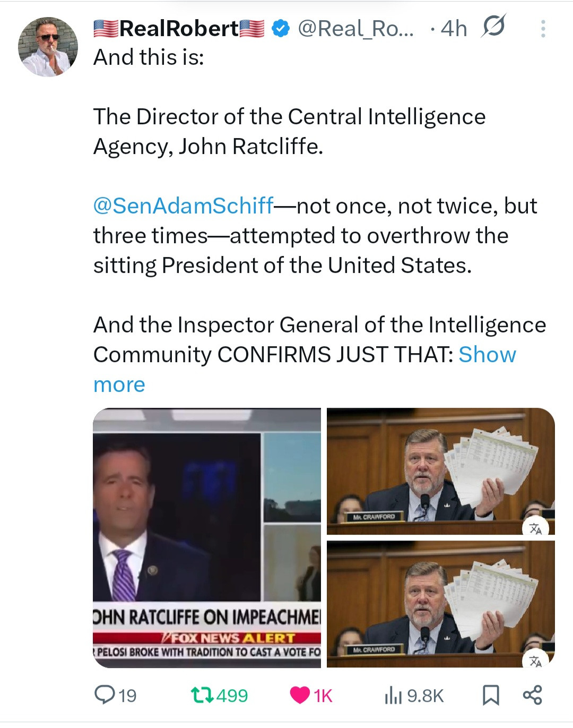Screen dimensions: 573x728
Task: Click the share icon
Action: (532, 695)
